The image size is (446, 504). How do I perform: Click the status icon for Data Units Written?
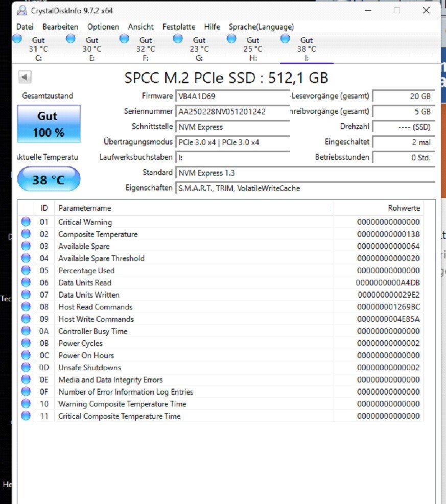click(26, 295)
